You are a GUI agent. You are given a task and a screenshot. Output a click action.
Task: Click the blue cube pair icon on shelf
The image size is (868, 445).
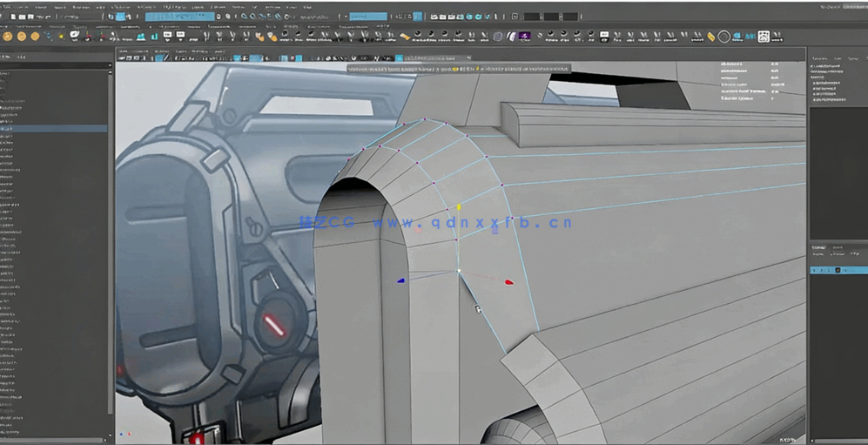(x=738, y=37)
